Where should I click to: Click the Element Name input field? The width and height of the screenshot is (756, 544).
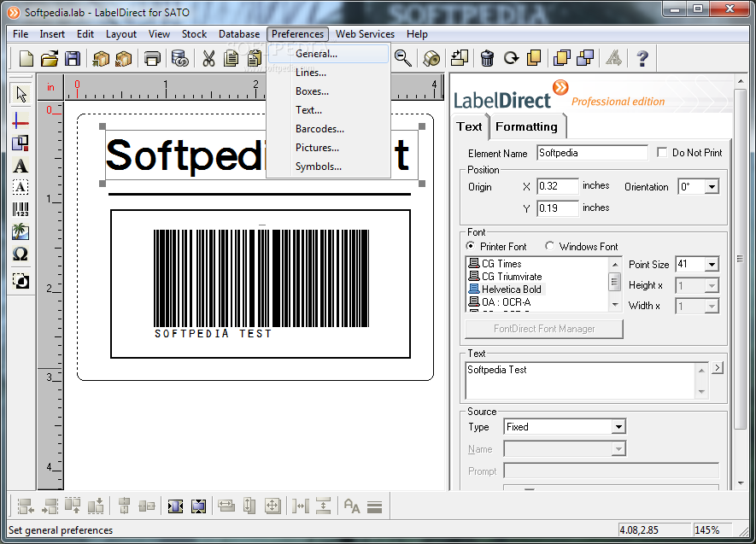click(592, 153)
